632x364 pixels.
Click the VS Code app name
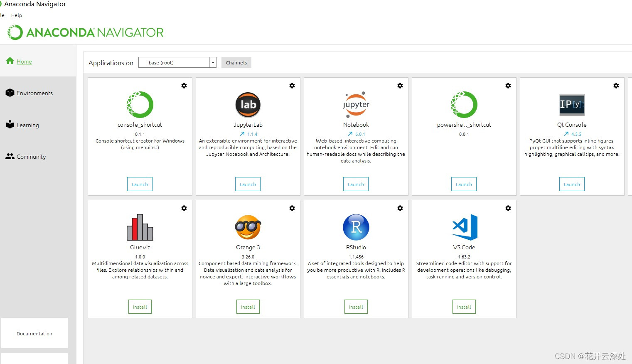464,247
